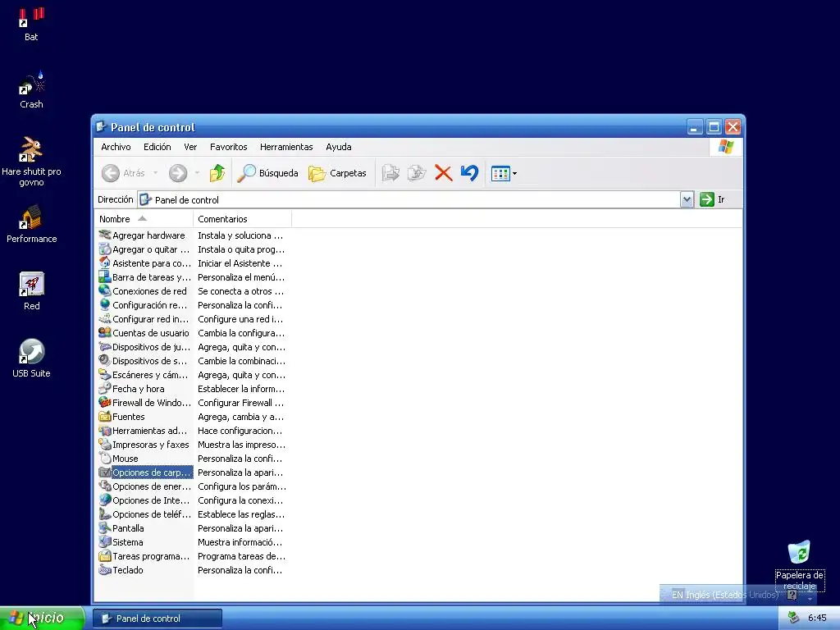Click 'Instala y soluciona ...' comment text
The image size is (840, 630).
click(240, 235)
